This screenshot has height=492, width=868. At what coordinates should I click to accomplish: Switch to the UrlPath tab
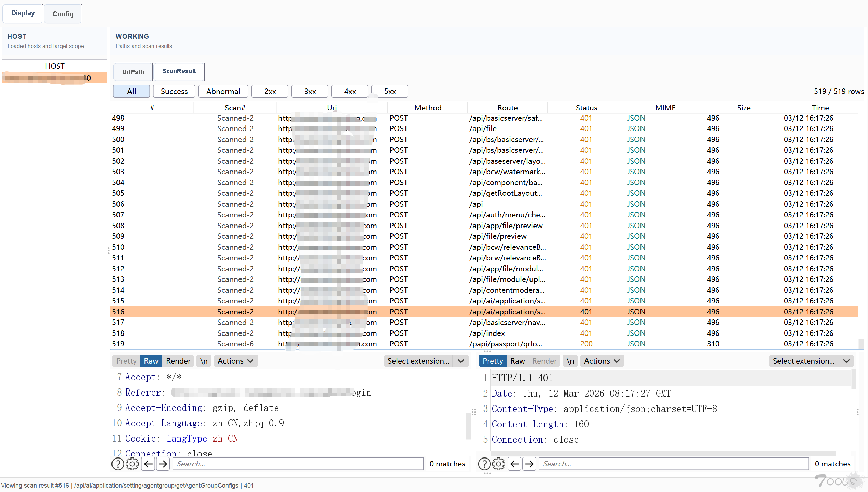tap(133, 72)
